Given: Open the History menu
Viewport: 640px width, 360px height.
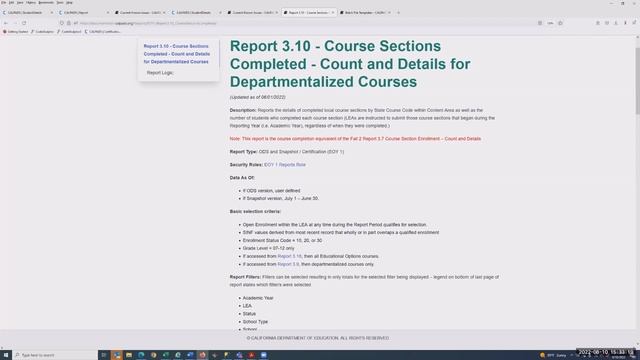Looking at the screenshot, I should 31,2.
